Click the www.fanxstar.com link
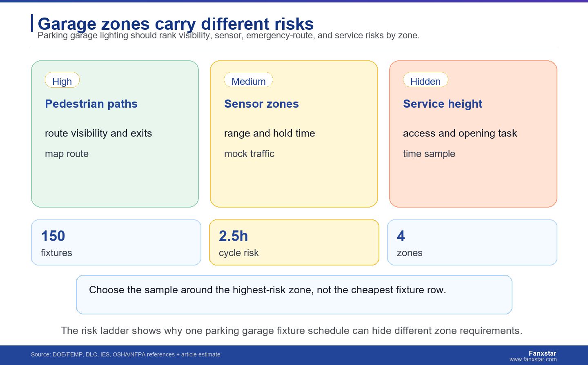 click(533, 360)
